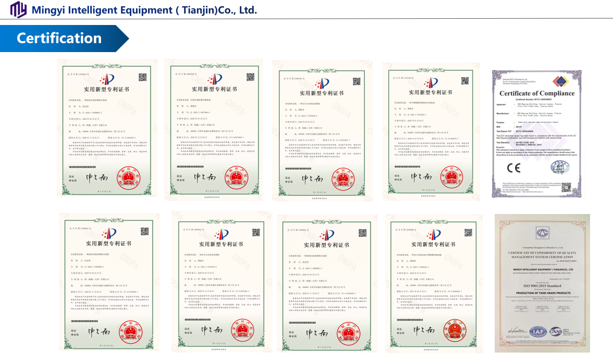Viewport: 613px width, 364px height.
Task: Click red national seal on second top-row patent
Action: pyautogui.click(x=237, y=178)
